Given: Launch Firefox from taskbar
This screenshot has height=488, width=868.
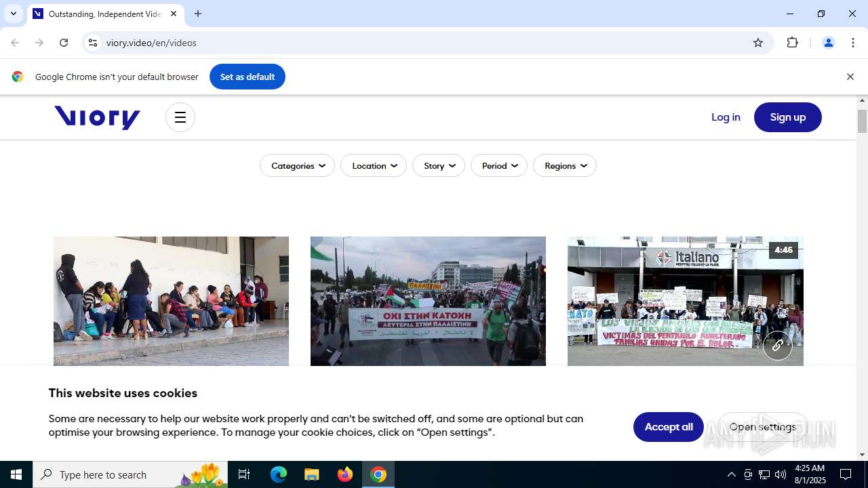Looking at the screenshot, I should point(345,474).
